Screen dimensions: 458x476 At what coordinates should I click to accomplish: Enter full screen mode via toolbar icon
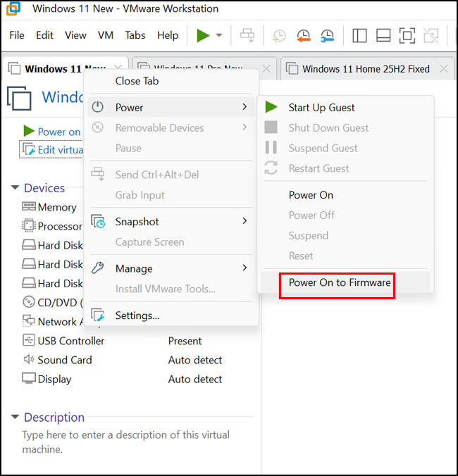pyautogui.click(x=407, y=35)
